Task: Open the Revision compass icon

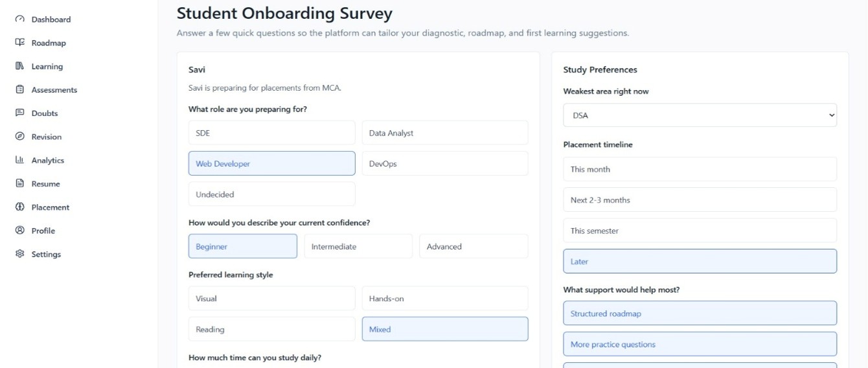Action: (19, 137)
